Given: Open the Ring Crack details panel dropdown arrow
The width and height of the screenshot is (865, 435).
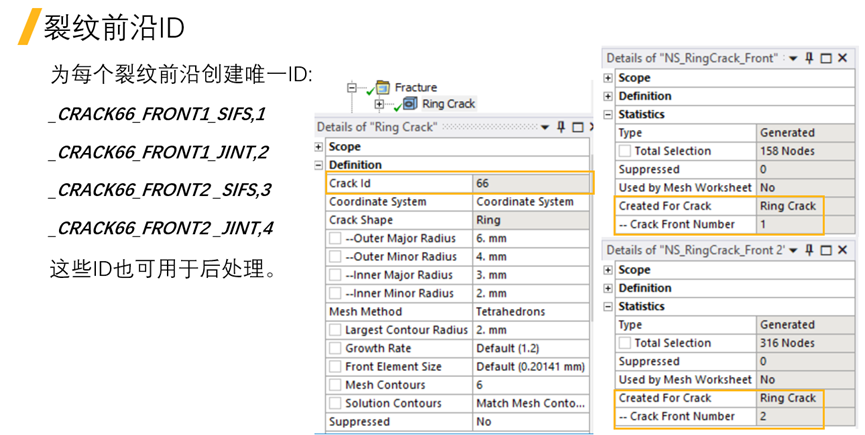Looking at the screenshot, I should click(545, 127).
